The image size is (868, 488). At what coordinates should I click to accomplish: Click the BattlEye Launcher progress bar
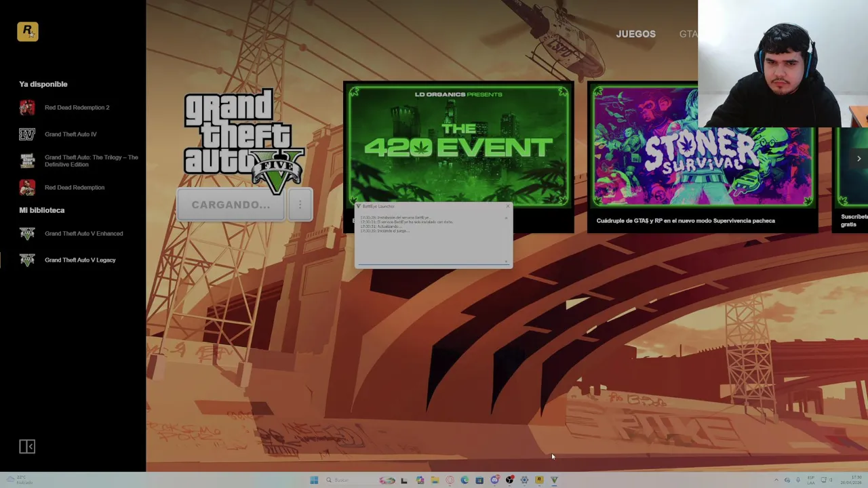433,263
